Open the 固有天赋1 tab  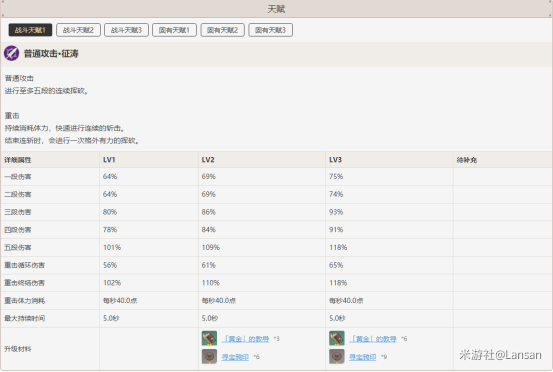174,30
